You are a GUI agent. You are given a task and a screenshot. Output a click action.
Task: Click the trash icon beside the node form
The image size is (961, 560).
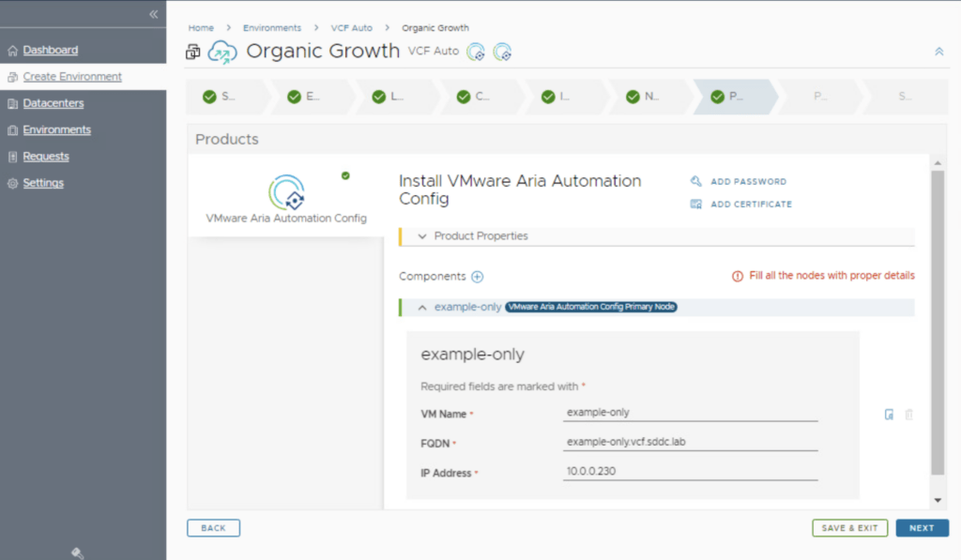click(908, 415)
